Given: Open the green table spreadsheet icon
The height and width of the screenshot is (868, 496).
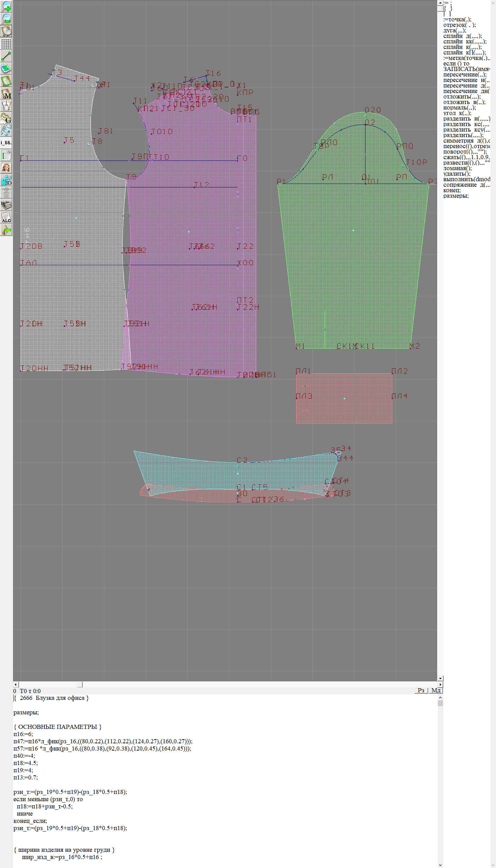Looking at the screenshot, I should click(x=6, y=155).
